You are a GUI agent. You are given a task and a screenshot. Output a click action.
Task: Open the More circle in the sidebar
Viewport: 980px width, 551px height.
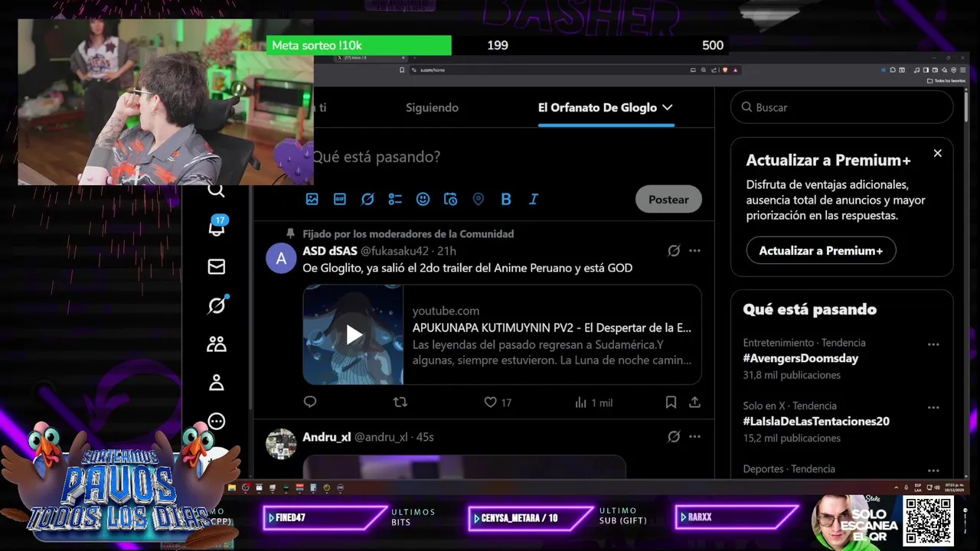[217, 422]
